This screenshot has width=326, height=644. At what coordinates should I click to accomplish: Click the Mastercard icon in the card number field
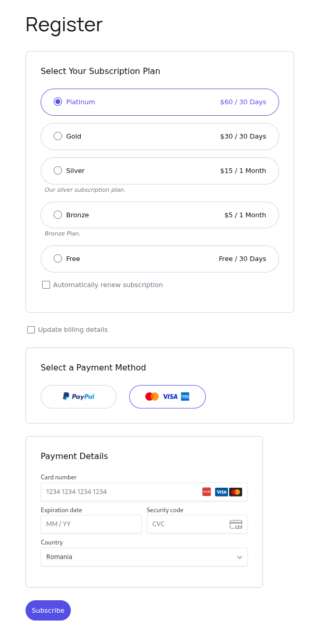pyautogui.click(x=235, y=492)
